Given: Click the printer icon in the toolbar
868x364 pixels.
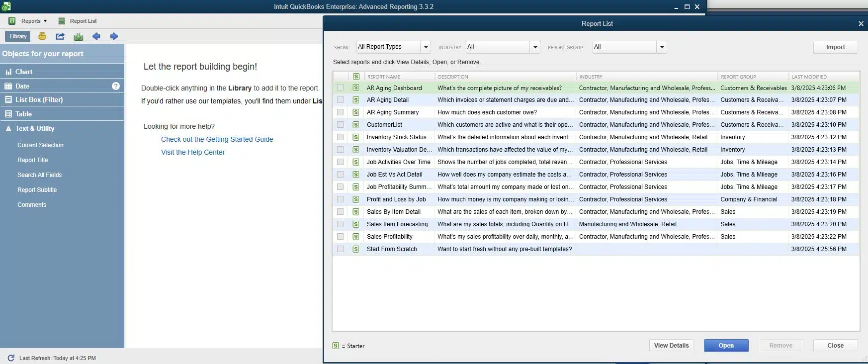Looking at the screenshot, I should (x=42, y=36).
